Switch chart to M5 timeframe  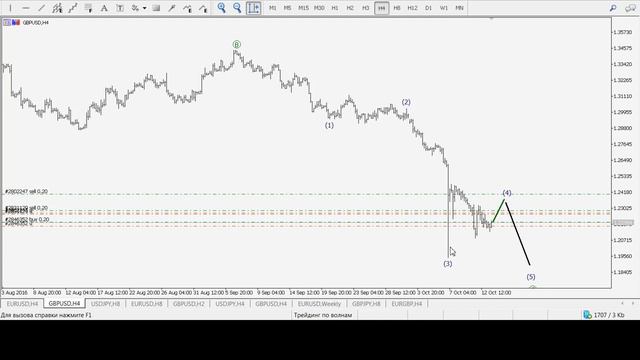[287, 8]
